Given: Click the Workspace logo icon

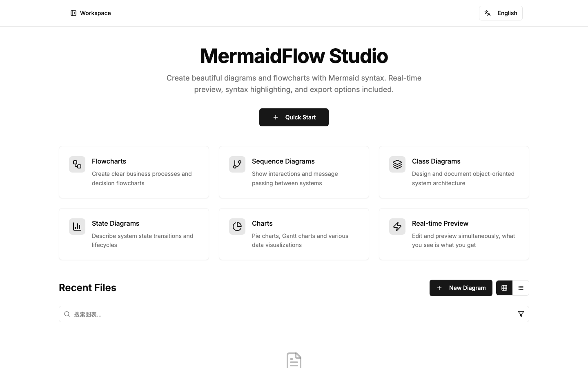Looking at the screenshot, I should [x=73, y=13].
